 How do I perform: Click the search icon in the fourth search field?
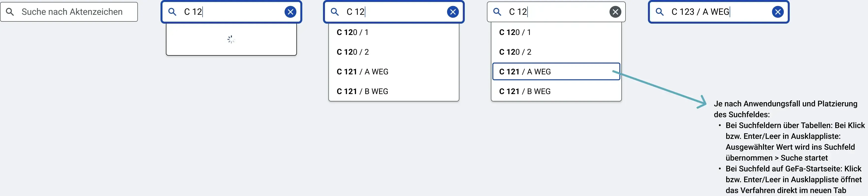[x=497, y=12]
